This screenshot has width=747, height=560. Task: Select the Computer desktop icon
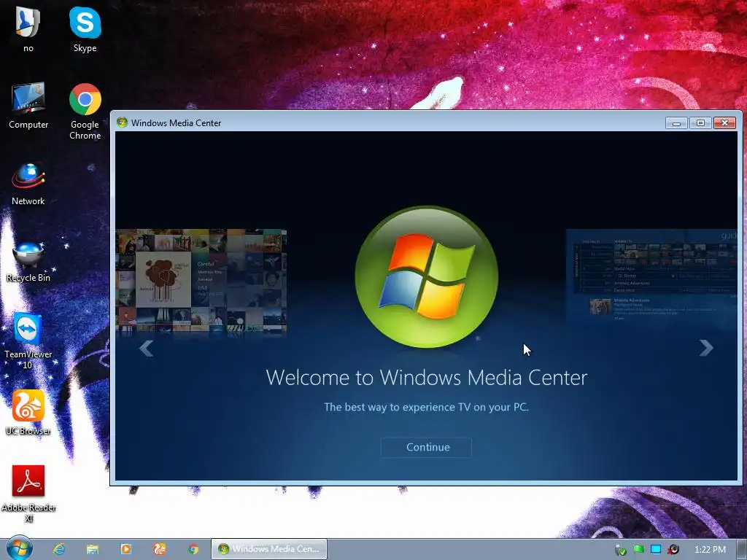point(28,106)
